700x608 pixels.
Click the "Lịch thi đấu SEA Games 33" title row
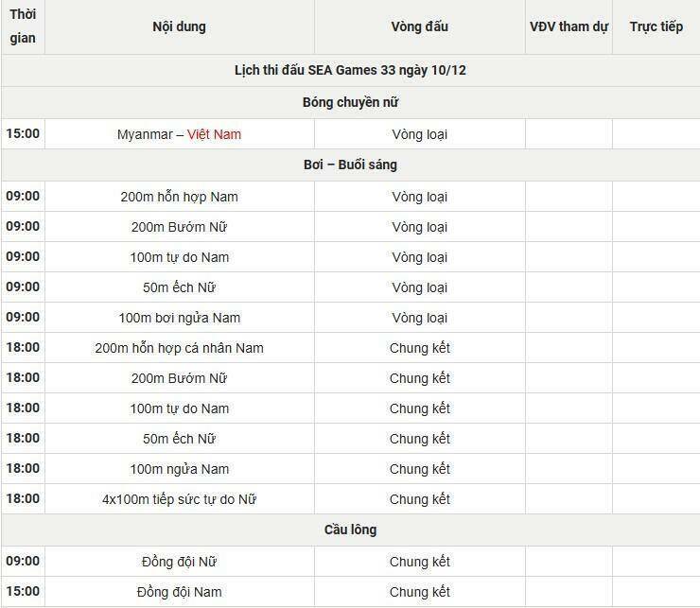[350, 71]
